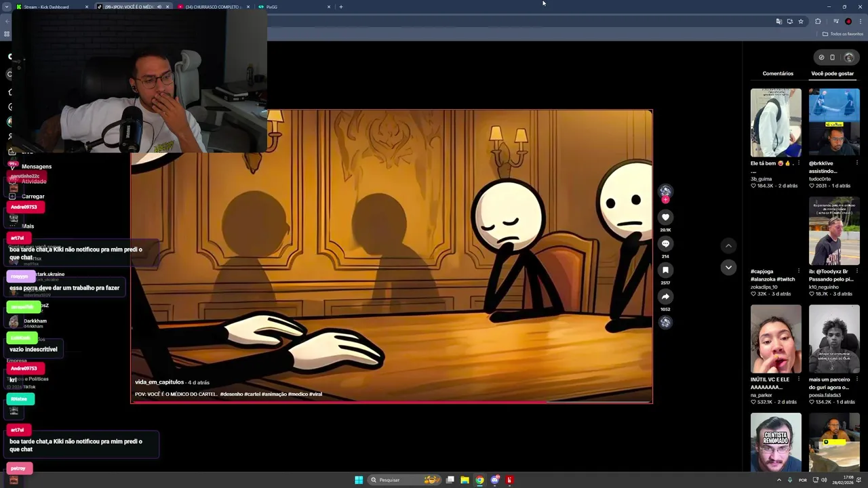Visit na_parker creator profile link
868x488 pixels.
[x=762, y=395]
